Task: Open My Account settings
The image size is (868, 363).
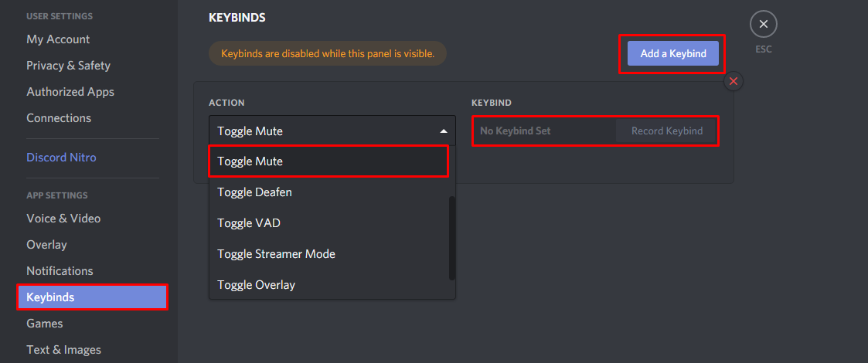Action: coord(58,39)
